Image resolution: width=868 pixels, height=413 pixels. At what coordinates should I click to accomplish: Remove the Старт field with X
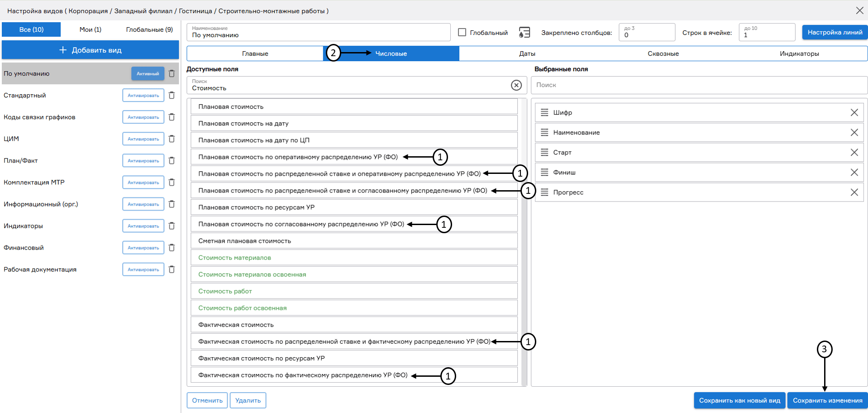click(854, 153)
